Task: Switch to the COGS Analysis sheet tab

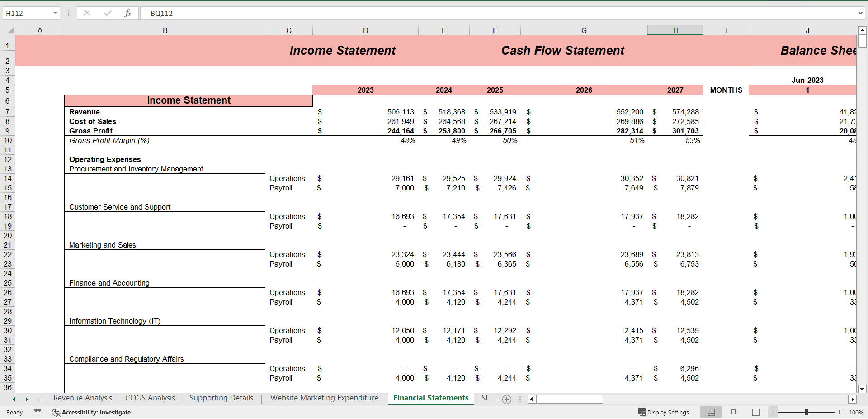Action: pos(150,398)
